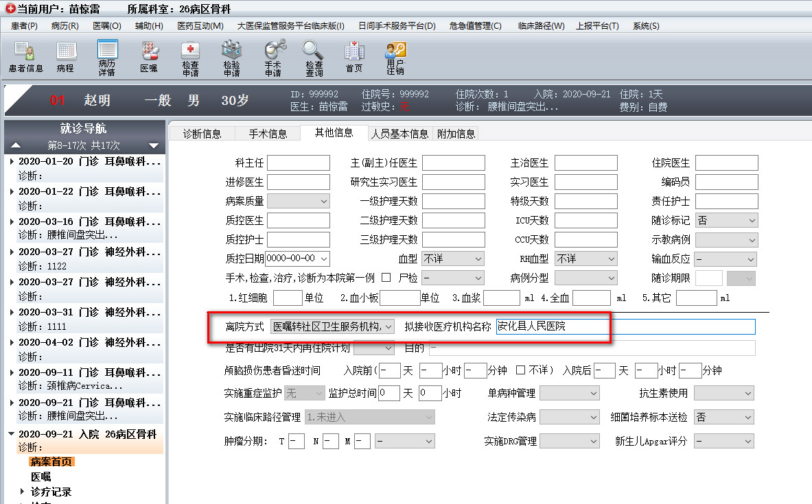
Task: Select 病案首页 in the navigation tree
Action: [51, 461]
